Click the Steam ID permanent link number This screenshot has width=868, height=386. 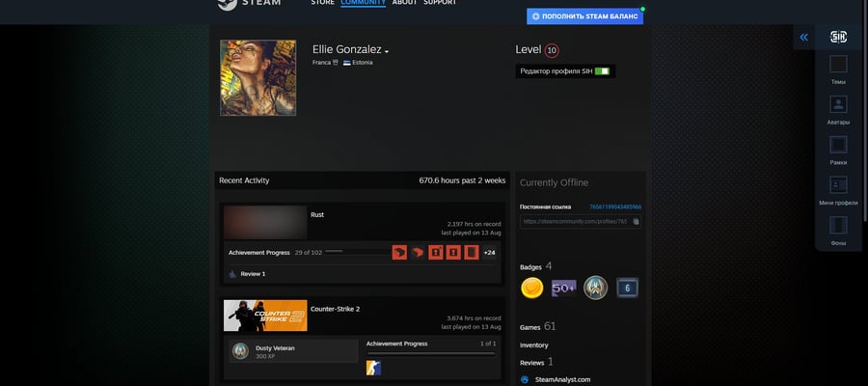615,207
